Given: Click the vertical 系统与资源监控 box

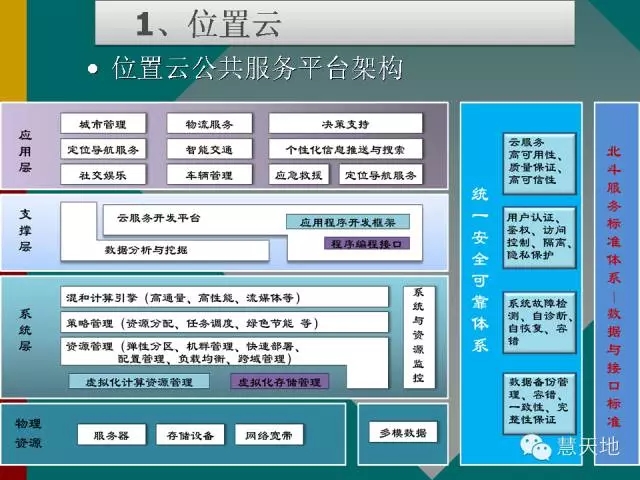Looking at the screenshot, I should (x=418, y=337).
